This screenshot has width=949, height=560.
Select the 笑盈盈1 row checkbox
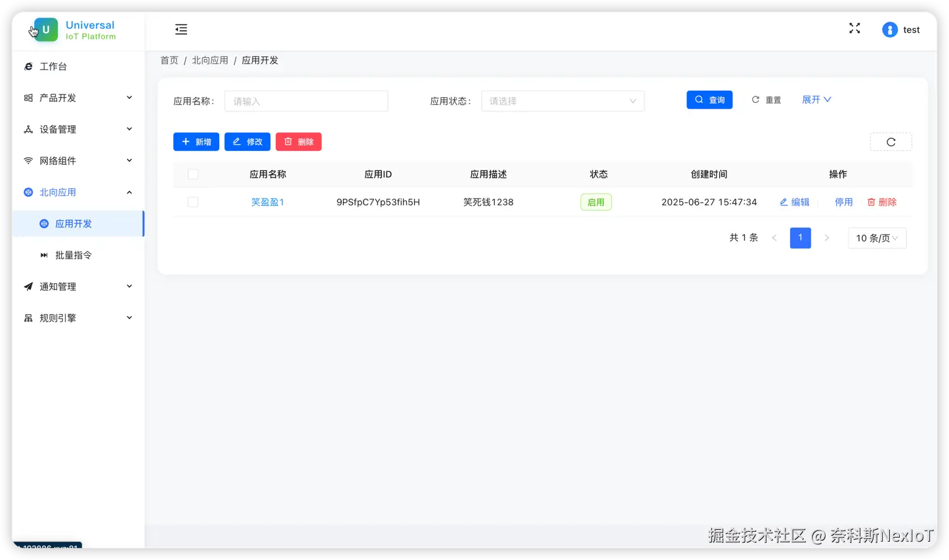(193, 202)
